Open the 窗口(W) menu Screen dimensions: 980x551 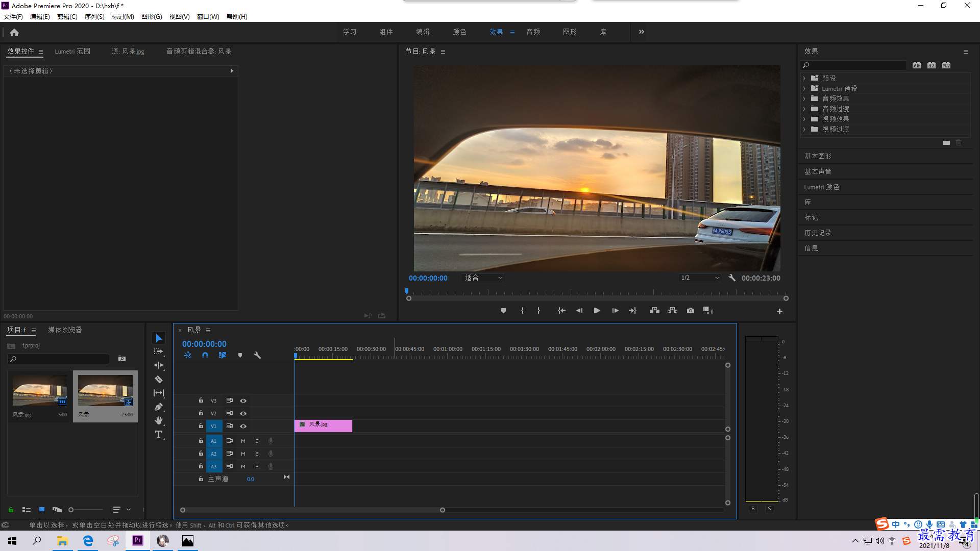[x=208, y=17]
